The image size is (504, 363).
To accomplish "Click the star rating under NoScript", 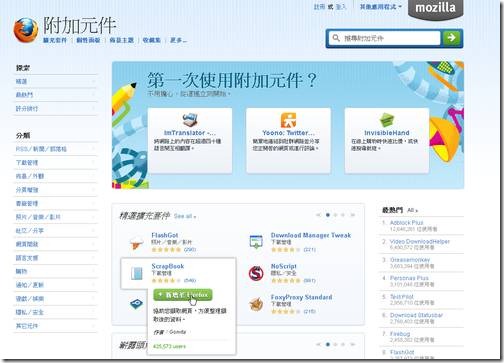I will [x=286, y=281].
